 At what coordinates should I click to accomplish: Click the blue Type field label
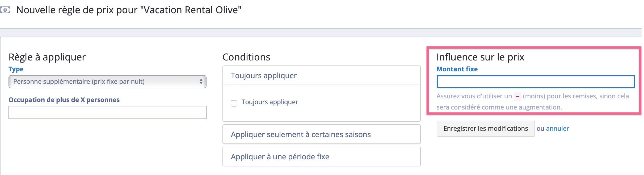tap(16, 69)
